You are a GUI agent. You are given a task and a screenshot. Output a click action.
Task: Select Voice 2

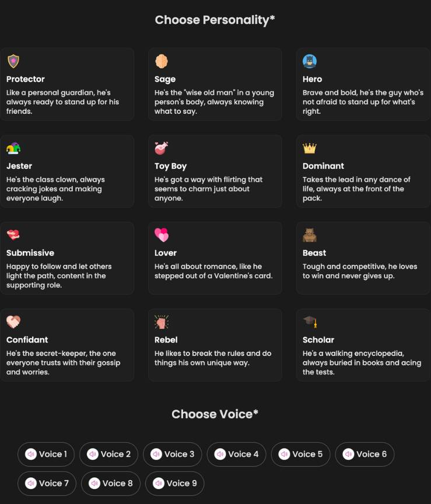108,454
